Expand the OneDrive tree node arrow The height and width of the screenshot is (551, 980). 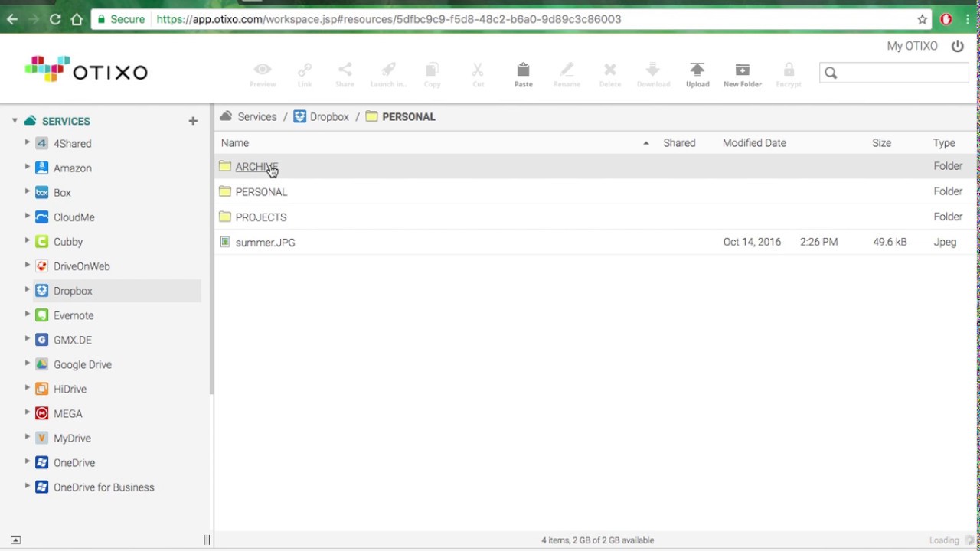[27, 461]
